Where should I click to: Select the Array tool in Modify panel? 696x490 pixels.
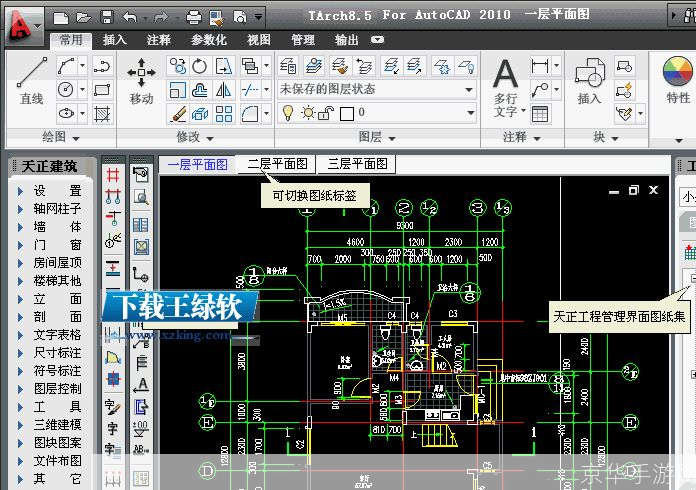click(224, 114)
